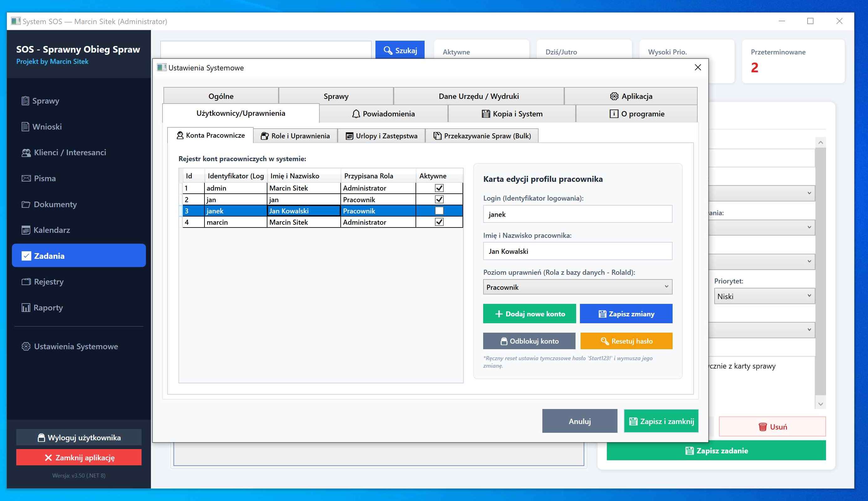Switch to the Sprawy settings tab
The image size is (868, 501).
(336, 96)
